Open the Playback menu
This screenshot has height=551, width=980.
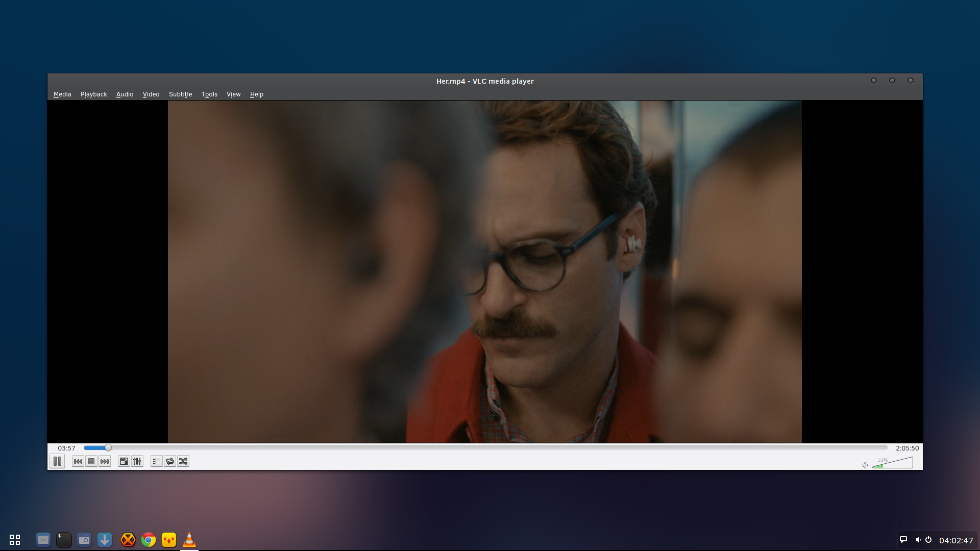(x=94, y=94)
